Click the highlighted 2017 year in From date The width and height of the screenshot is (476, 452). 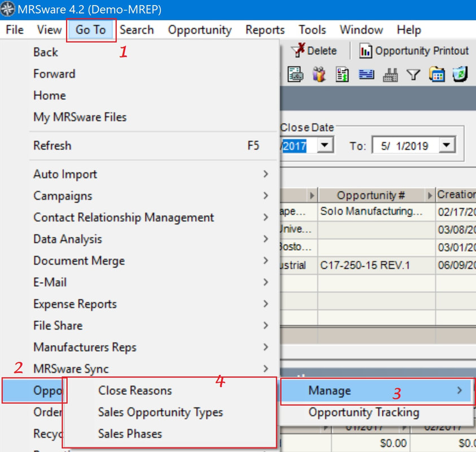click(294, 146)
